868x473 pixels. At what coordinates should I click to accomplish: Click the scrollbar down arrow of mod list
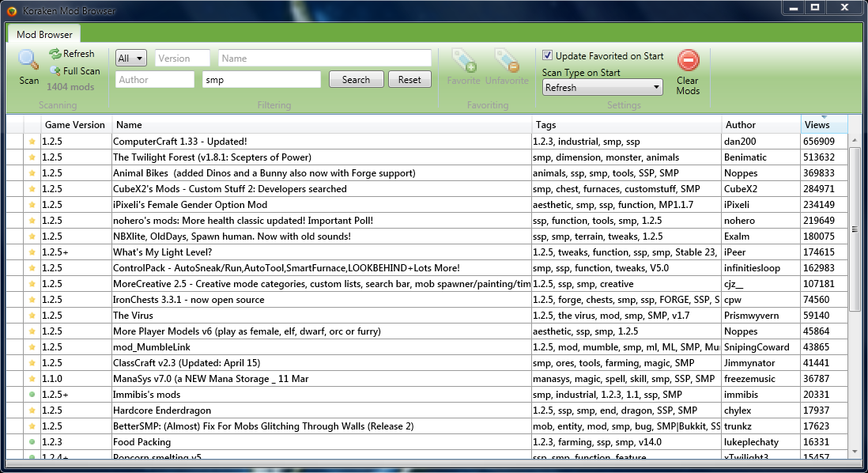coord(854,452)
